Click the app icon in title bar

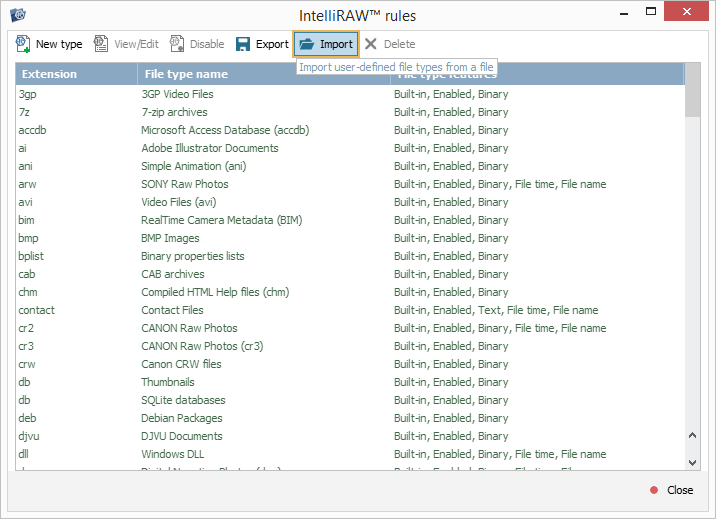click(17, 15)
